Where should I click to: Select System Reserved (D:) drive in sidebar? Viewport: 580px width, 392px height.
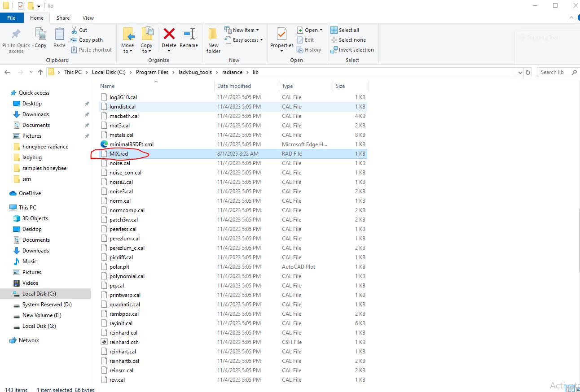coord(47,305)
